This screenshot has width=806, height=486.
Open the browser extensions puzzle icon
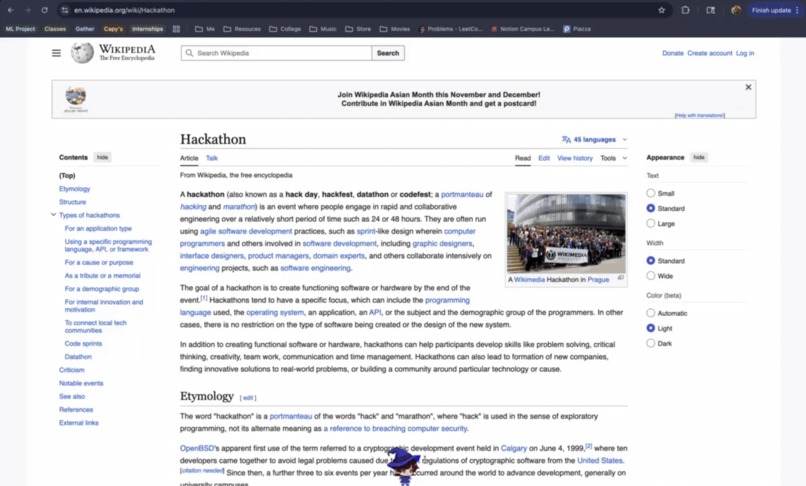click(685, 10)
